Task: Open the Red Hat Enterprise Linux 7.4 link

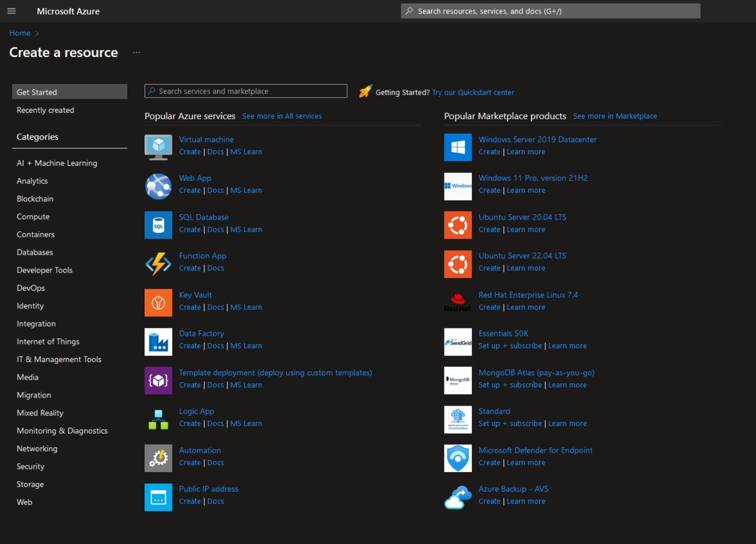Action: coord(528,295)
